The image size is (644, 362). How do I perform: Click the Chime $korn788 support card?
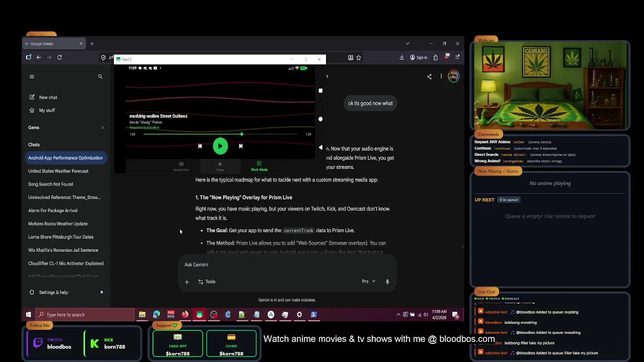tap(231, 344)
